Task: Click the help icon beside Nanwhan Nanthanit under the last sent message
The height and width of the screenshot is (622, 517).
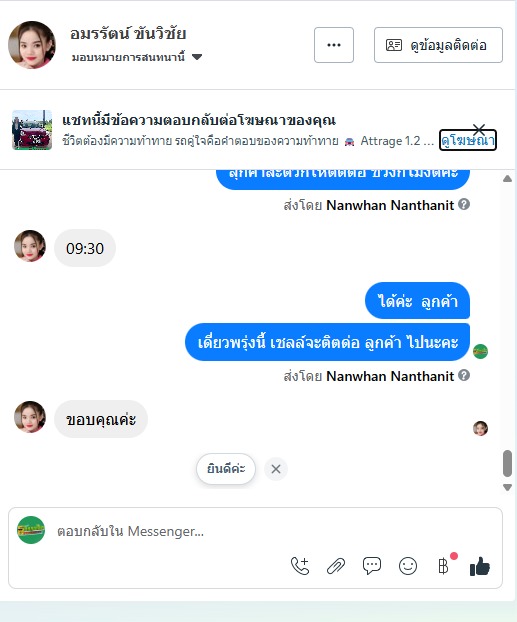Action: (x=464, y=375)
